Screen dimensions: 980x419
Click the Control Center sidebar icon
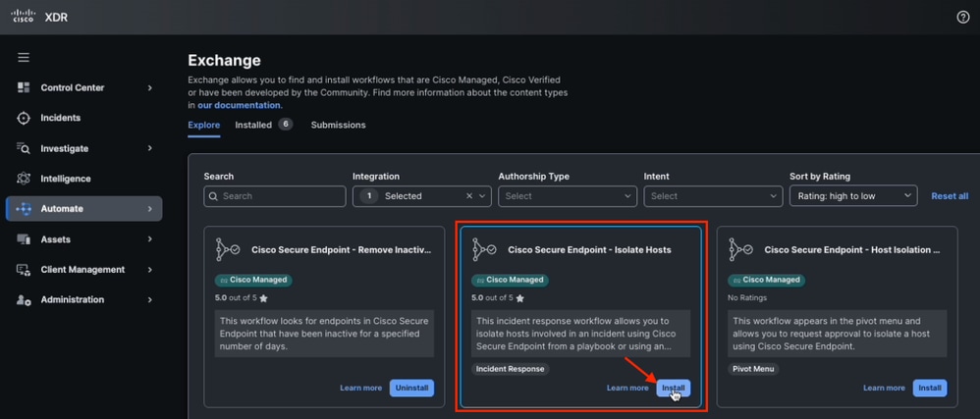tap(24, 87)
